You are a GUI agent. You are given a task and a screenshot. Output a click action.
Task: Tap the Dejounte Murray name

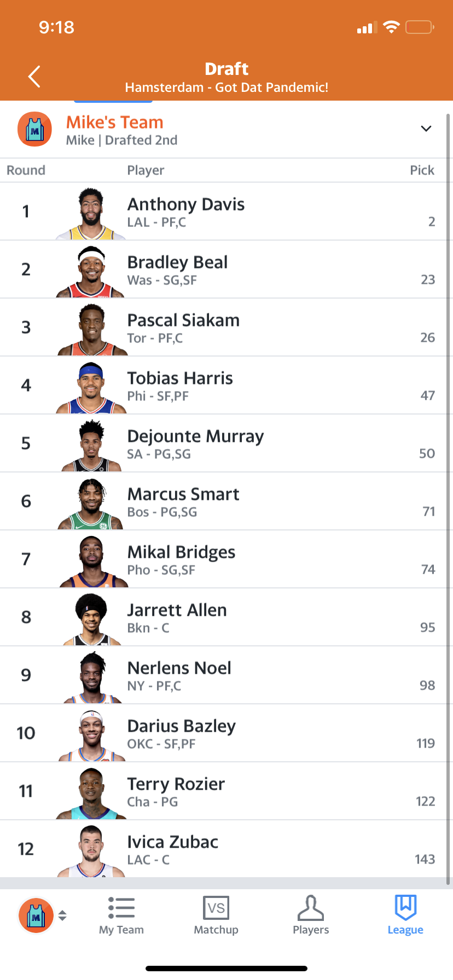point(195,436)
